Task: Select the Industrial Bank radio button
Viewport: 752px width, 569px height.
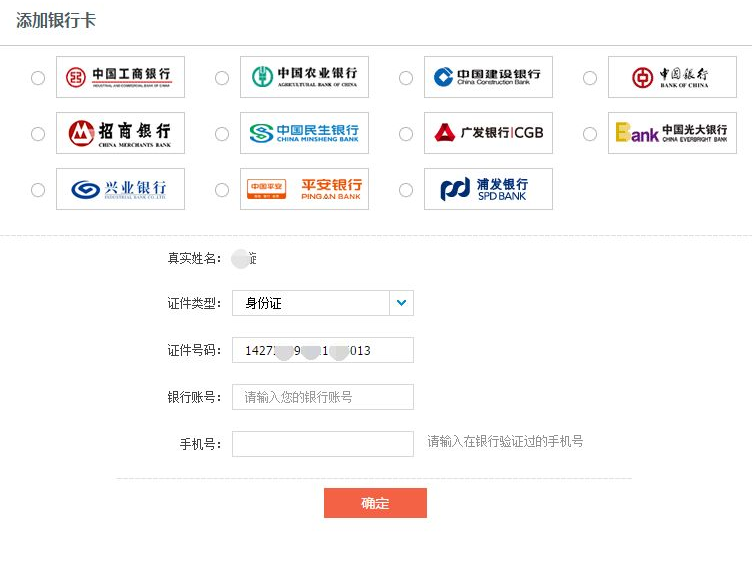Action: click(x=38, y=190)
